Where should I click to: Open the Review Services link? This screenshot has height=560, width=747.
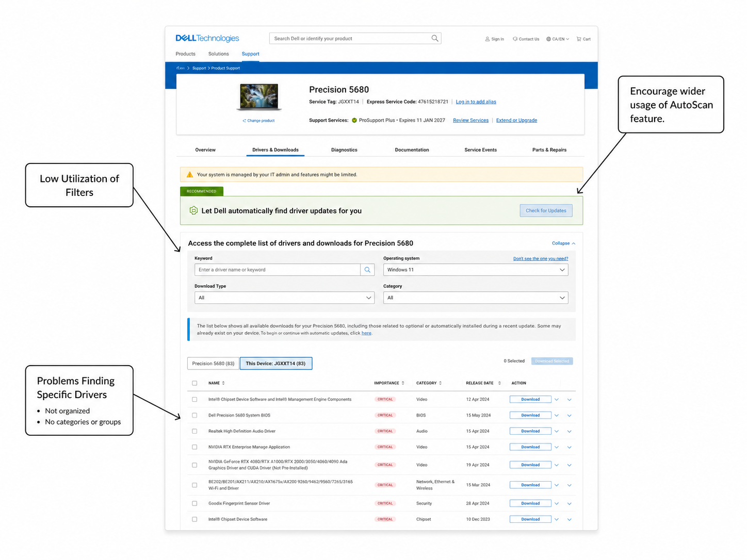coord(470,120)
